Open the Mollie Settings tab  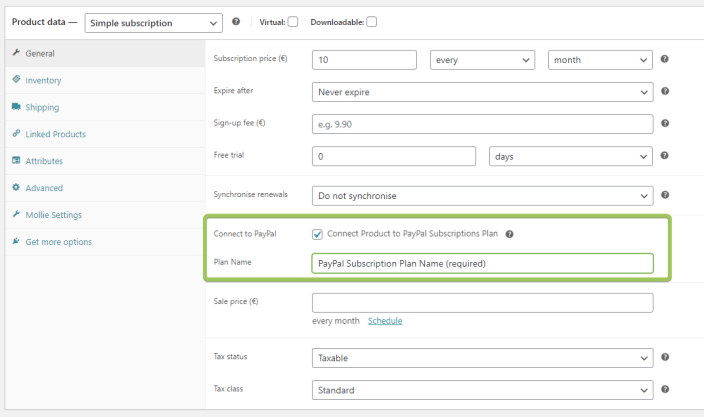pos(53,215)
